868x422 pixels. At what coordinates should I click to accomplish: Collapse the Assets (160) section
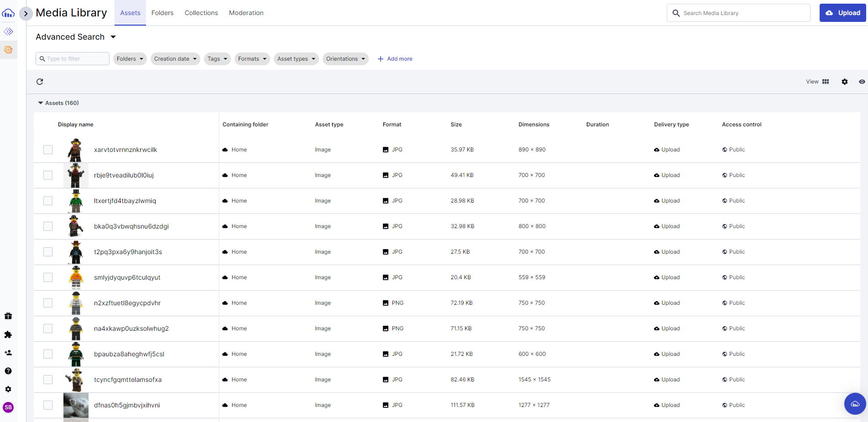pyautogui.click(x=41, y=103)
